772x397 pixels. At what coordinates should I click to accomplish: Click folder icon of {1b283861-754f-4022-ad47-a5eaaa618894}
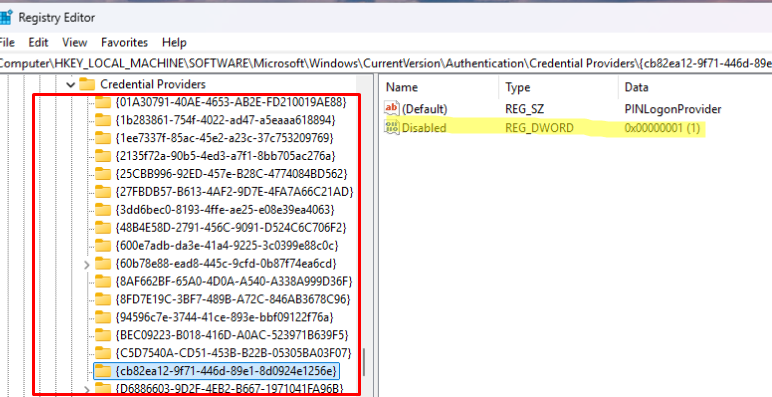[103, 120]
